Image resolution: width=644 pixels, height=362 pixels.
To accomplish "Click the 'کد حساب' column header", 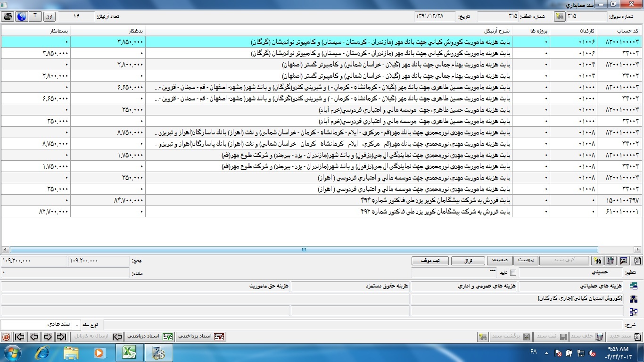I will pos(620,31).
